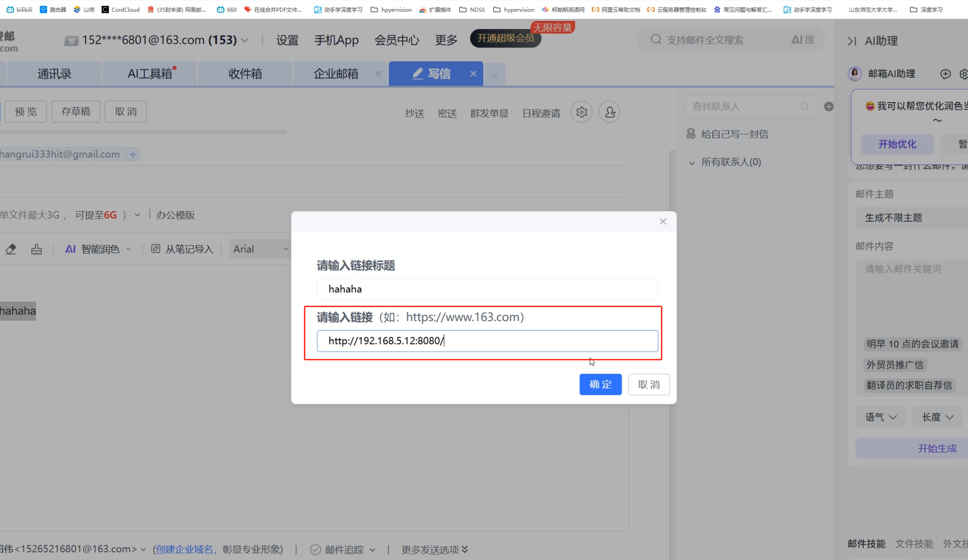The height and width of the screenshot is (560, 968).
Task: Add contact with plus circle icon
Action: (x=829, y=106)
